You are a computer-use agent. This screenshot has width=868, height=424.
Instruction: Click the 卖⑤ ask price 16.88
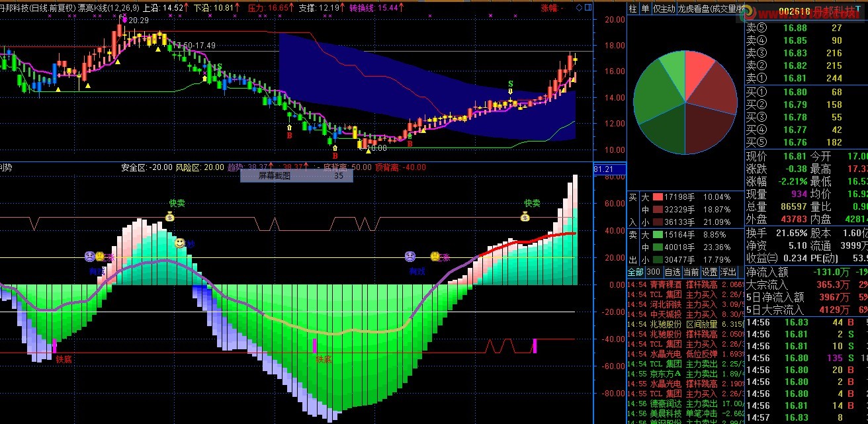[795, 28]
